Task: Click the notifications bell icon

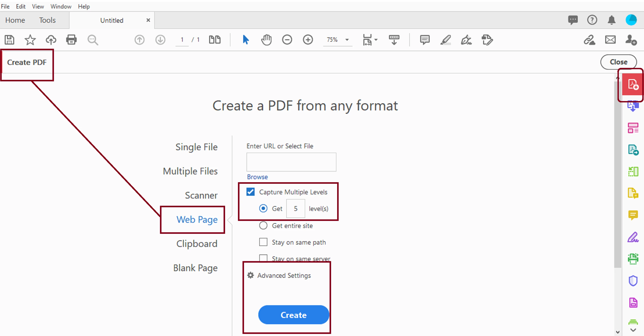Action: [611, 20]
